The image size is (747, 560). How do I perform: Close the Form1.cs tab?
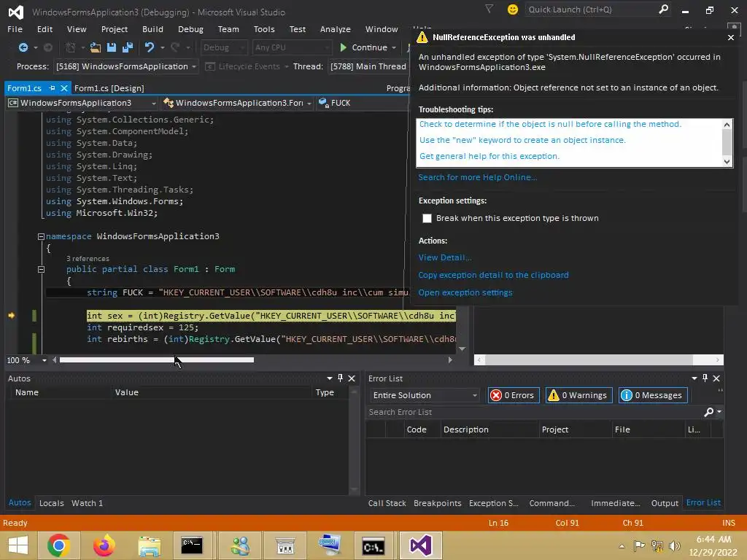coord(64,88)
